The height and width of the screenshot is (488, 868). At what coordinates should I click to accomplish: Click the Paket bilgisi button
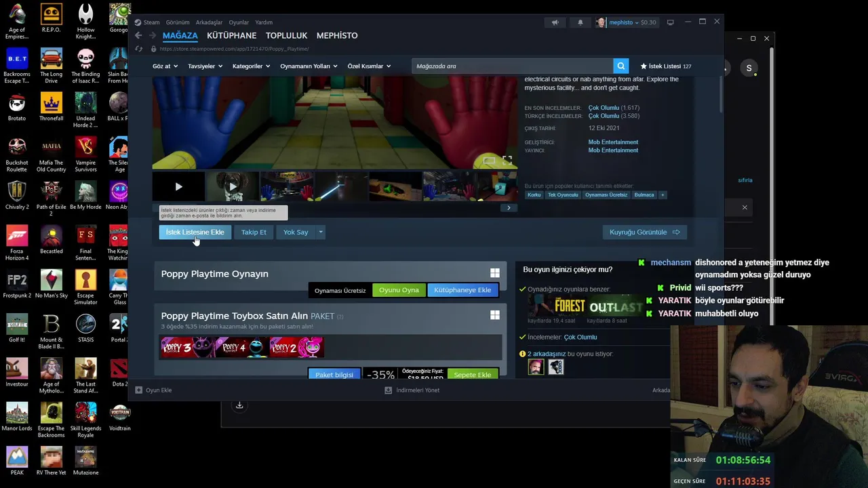[x=334, y=374]
